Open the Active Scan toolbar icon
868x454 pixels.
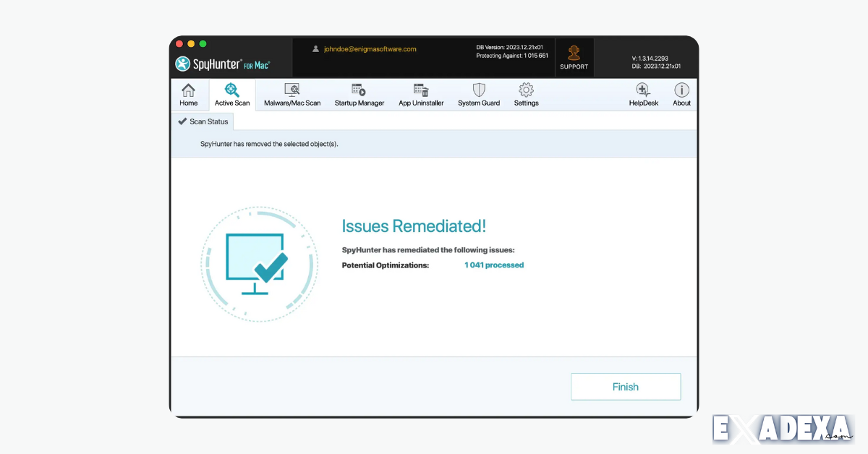click(x=232, y=95)
